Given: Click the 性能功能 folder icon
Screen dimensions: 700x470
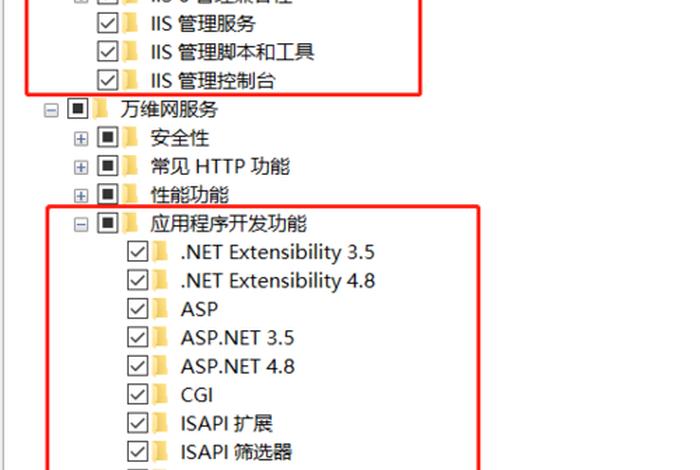Looking at the screenshot, I should pos(130,194).
